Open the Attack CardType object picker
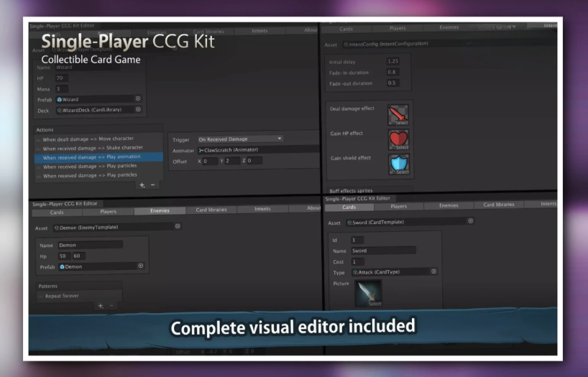The image size is (588, 377). tap(434, 271)
